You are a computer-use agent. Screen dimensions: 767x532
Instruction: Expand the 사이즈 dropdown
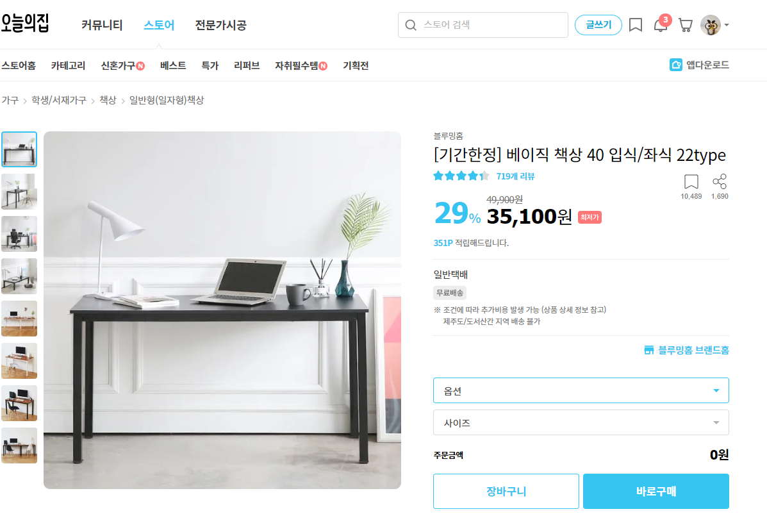pyautogui.click(x=581, y=422)
